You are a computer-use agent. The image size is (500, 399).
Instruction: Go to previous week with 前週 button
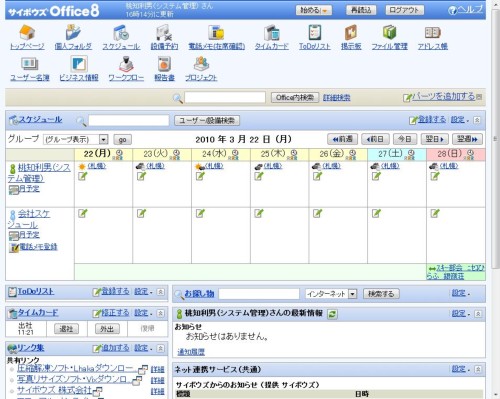coord(342,139)
